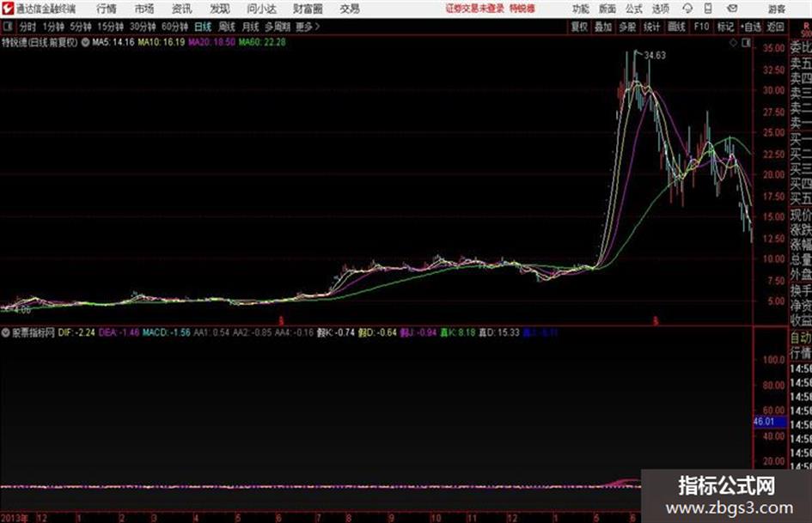
Task: Open the headset customer service icon
Action: point(687,9)
